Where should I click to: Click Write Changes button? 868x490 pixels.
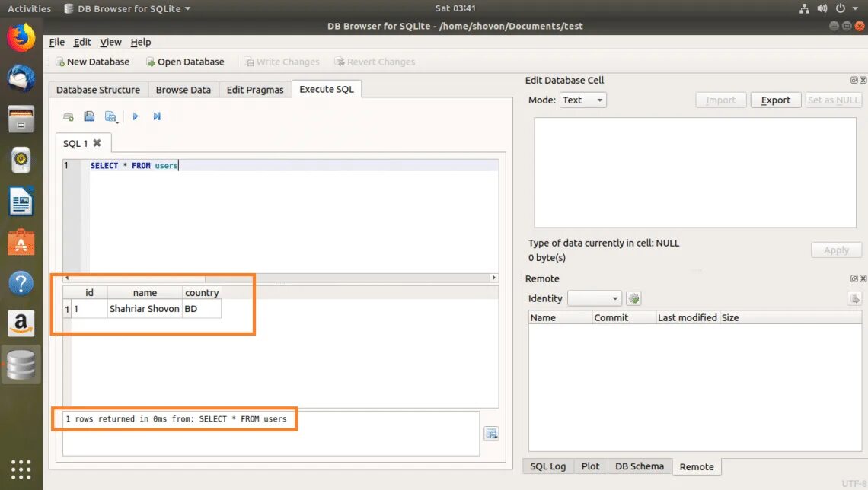282,62
